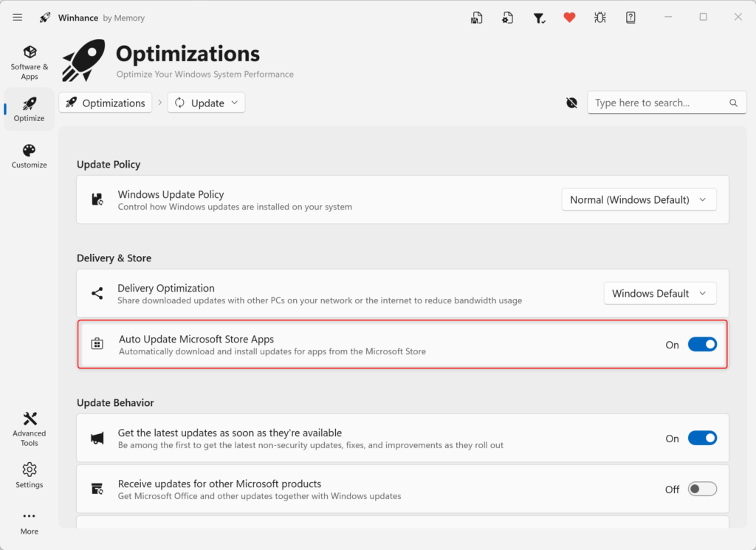This screenshot has width=756, height=550.
Task: Open Winhance Settings
Action: (x=29, y=475)
